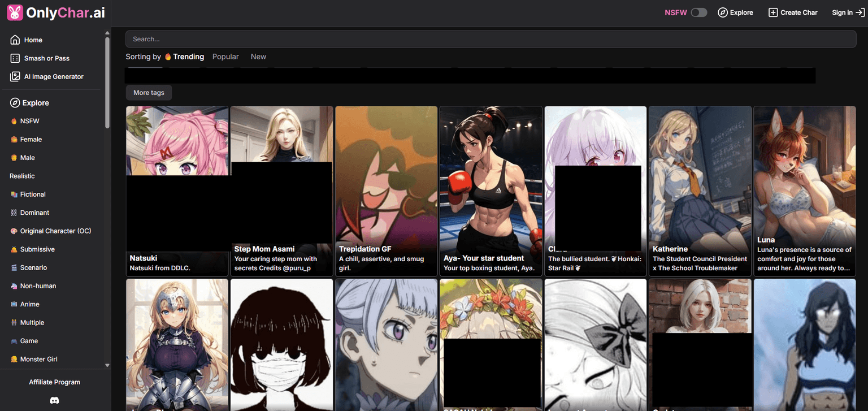
Task: Open Aya- Your star student card
Action: (491, 191)
